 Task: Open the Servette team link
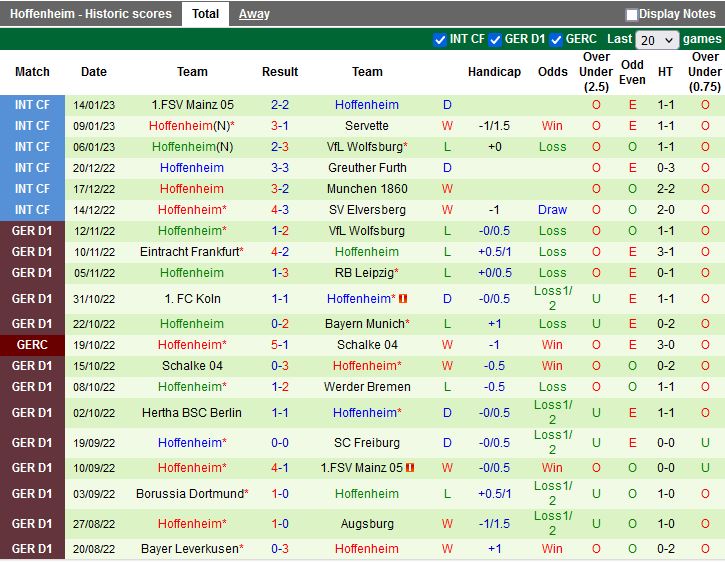pos(367,126)
